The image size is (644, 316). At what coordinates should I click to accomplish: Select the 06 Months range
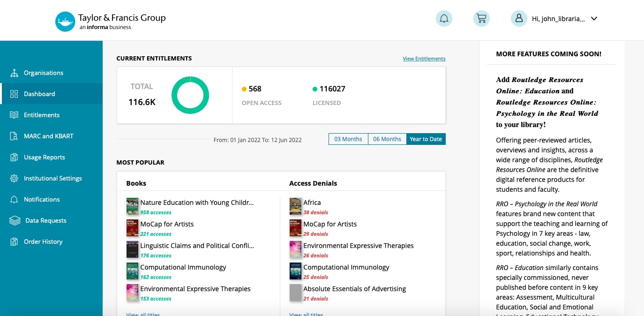tap(387, 139)
